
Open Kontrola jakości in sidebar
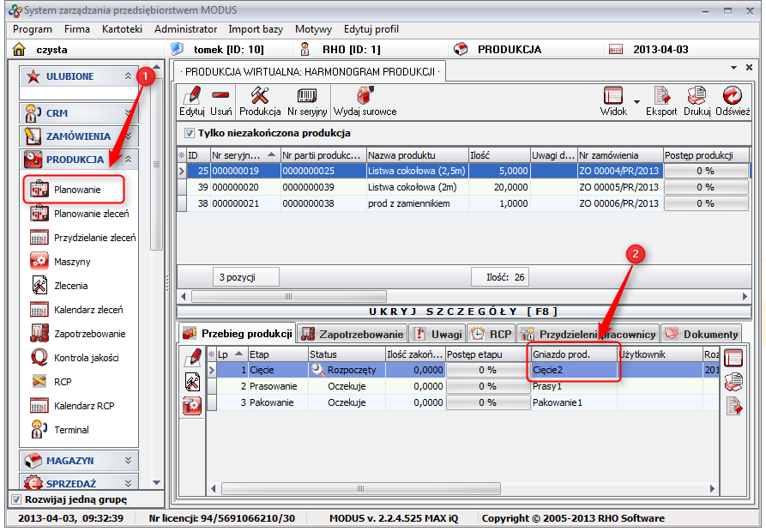86,358
